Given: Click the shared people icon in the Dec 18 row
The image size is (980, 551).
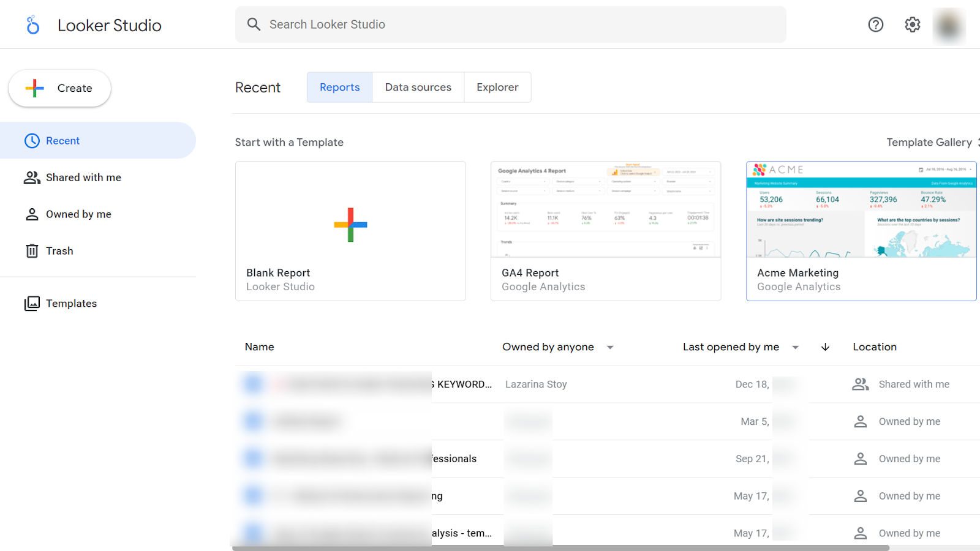Looking at the screenshot, I should click(861, 384).
